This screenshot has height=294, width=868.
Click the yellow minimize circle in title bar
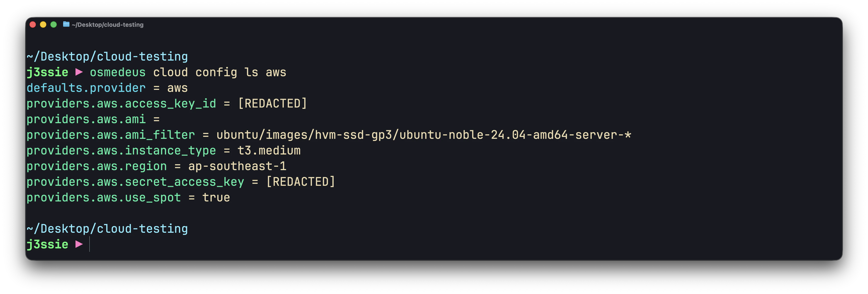pyautogui.click(x=43, y=24)
